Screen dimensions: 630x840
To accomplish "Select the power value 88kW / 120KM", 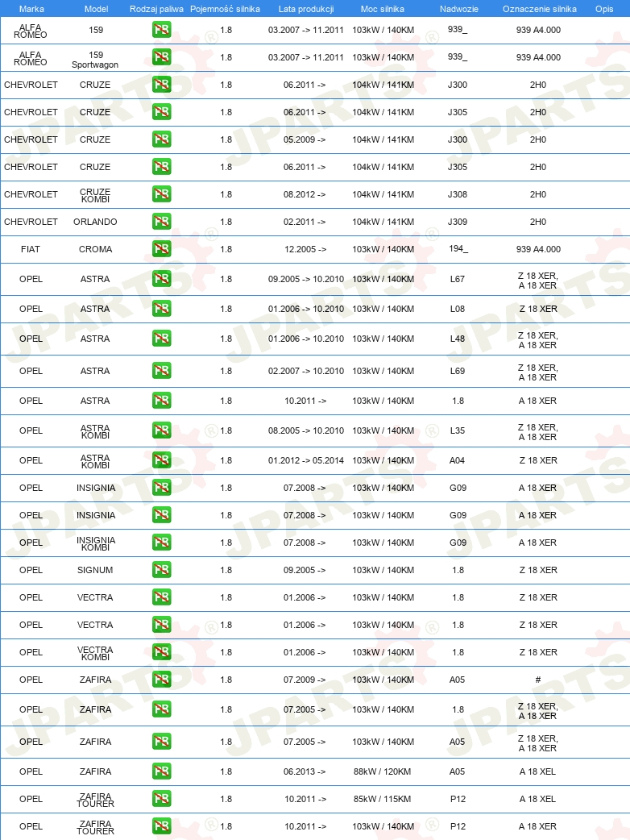I will pyautogui.click(x=382, y=771).
